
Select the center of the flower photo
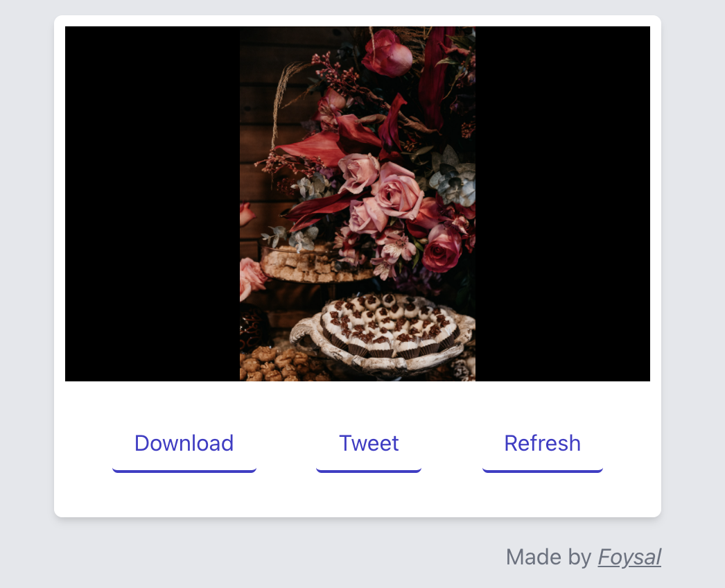[358, 204]
